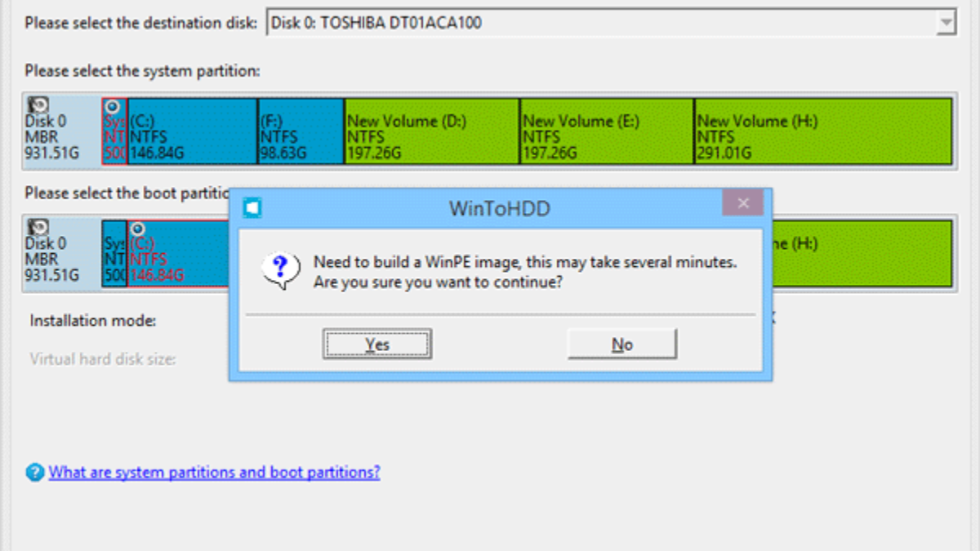Open the destination disk dropdown
Viewport: 980px width, 551px height.
tap(612, 23)
